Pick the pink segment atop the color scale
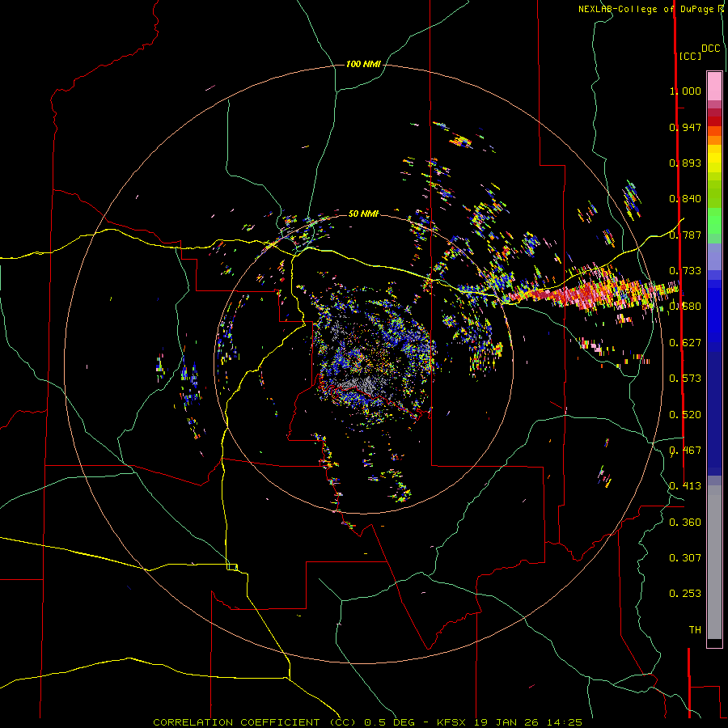The height and width of the screenshot is (728, 728). [x=714, y=87]
